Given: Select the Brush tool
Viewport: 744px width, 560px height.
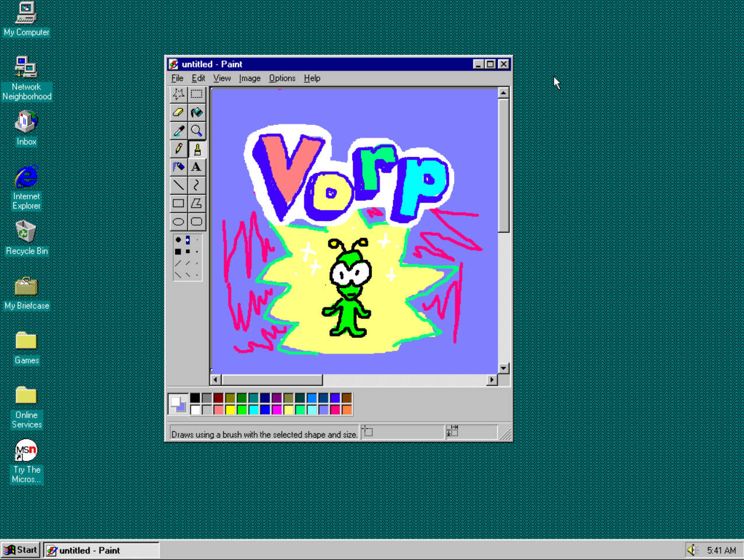Looking at the screenshot, I should click(196, 149).
